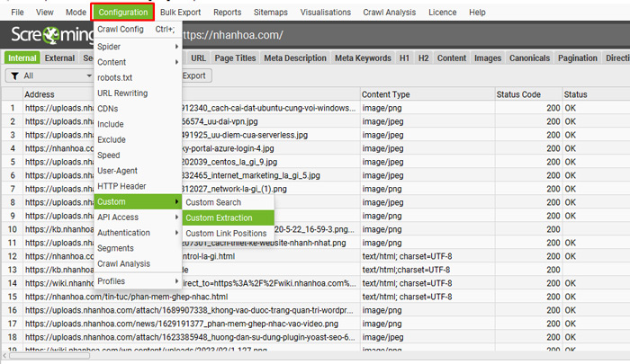Switch to the Canonicals tab
This screenshot has width=630, height=364.
pos(531,58)
